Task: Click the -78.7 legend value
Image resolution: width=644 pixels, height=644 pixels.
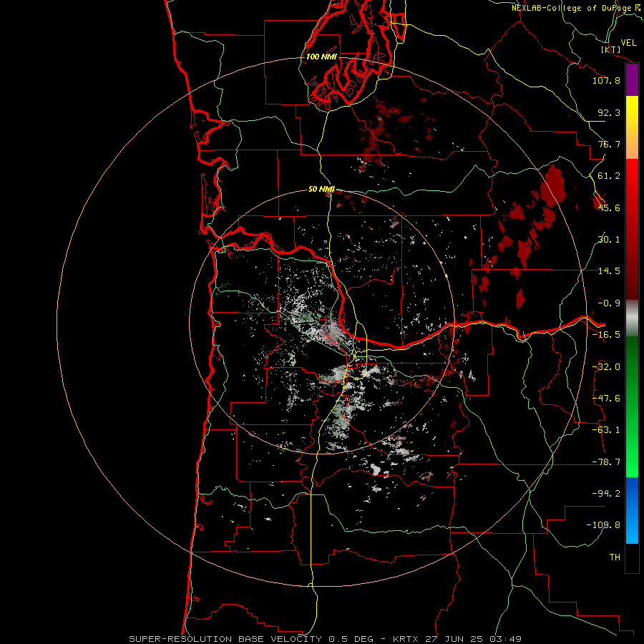Action: [x=606, y=462]
